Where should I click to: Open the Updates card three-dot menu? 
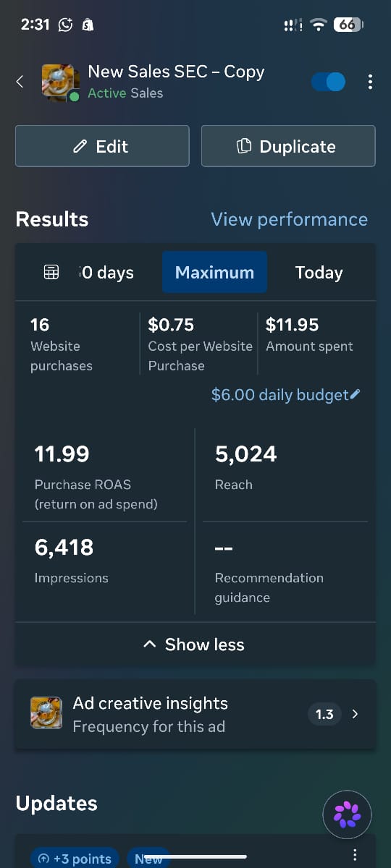coord(354,856)
